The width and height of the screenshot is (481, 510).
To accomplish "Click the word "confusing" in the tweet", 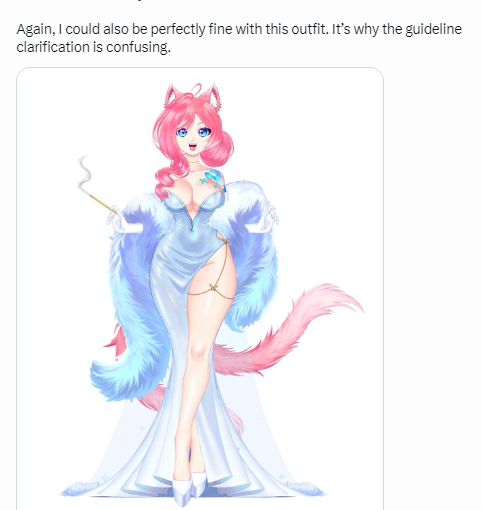I will pyautogui.click(x=138, y=47).
